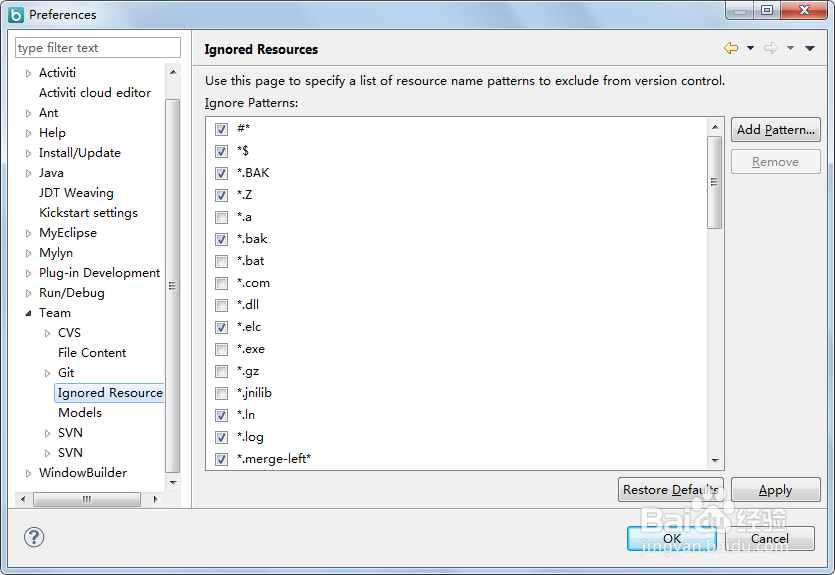Image resolution: width=835 pixels, height=575 pixels.
Task: Enable the *.com pattern checkbox
Action: pos(222,283)
